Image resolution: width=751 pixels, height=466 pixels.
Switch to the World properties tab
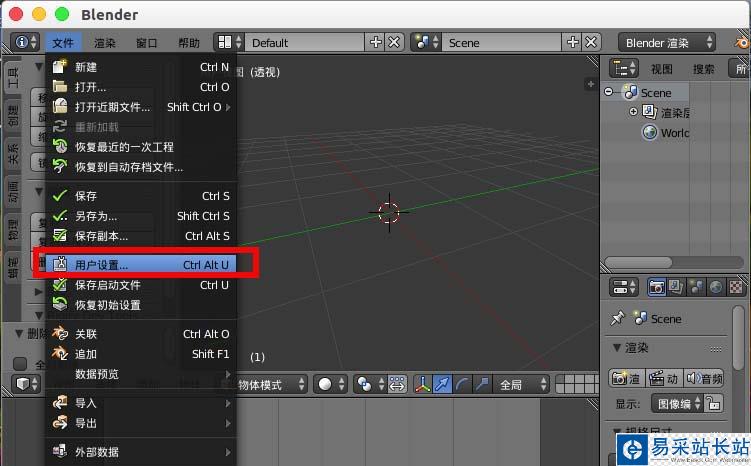(x=716, y=287)
